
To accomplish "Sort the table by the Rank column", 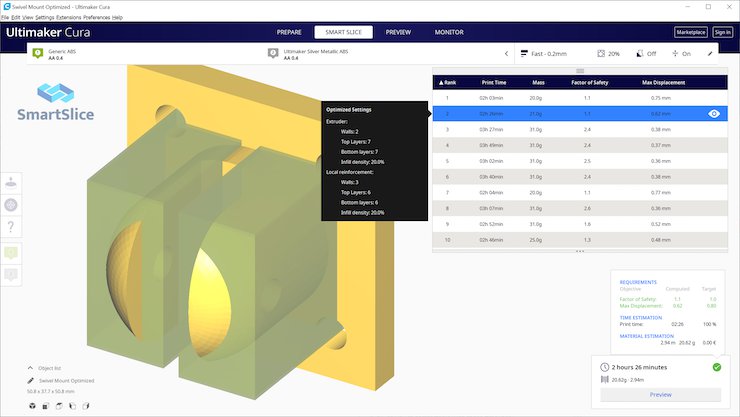I will 447,83.
